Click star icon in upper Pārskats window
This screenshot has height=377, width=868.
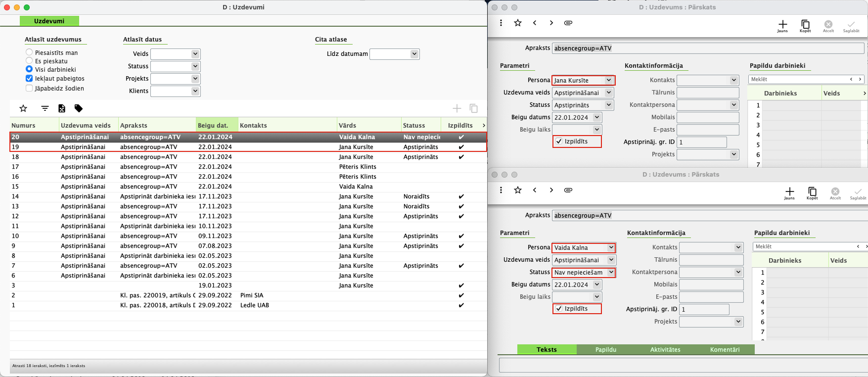click(x=518, y=23)
